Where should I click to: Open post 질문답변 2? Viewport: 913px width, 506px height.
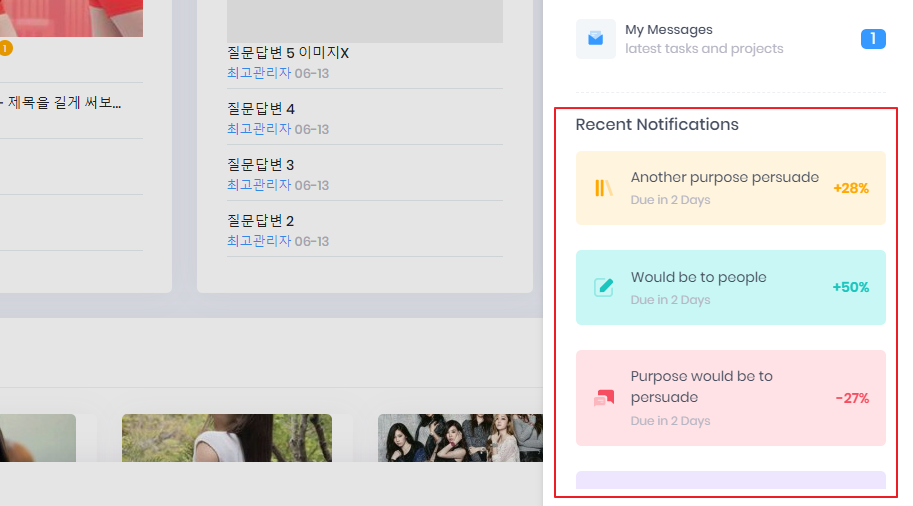(x=260, y=221)
